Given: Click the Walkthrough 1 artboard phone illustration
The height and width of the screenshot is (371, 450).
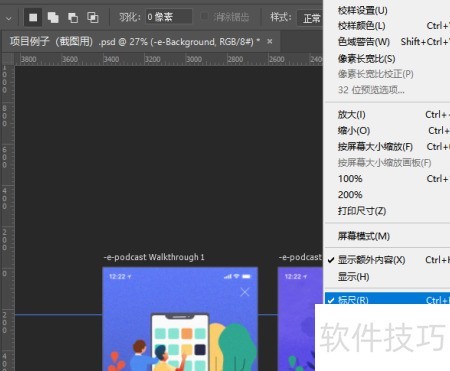Looking at the screenshot, I should 180,342.
